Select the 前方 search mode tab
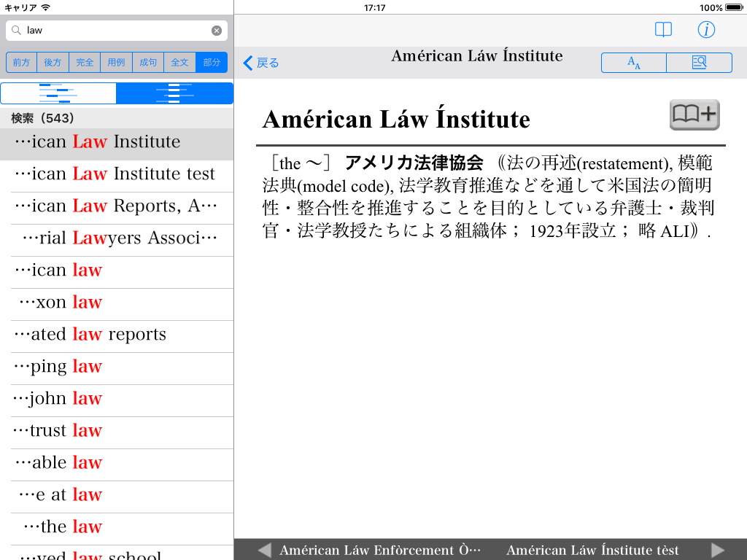This screenshot has width=747, height=560. point(22,63)
